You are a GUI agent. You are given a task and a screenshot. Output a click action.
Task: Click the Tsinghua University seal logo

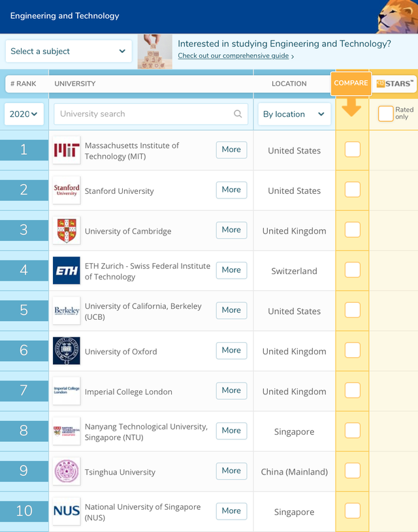tap(67, 471)
